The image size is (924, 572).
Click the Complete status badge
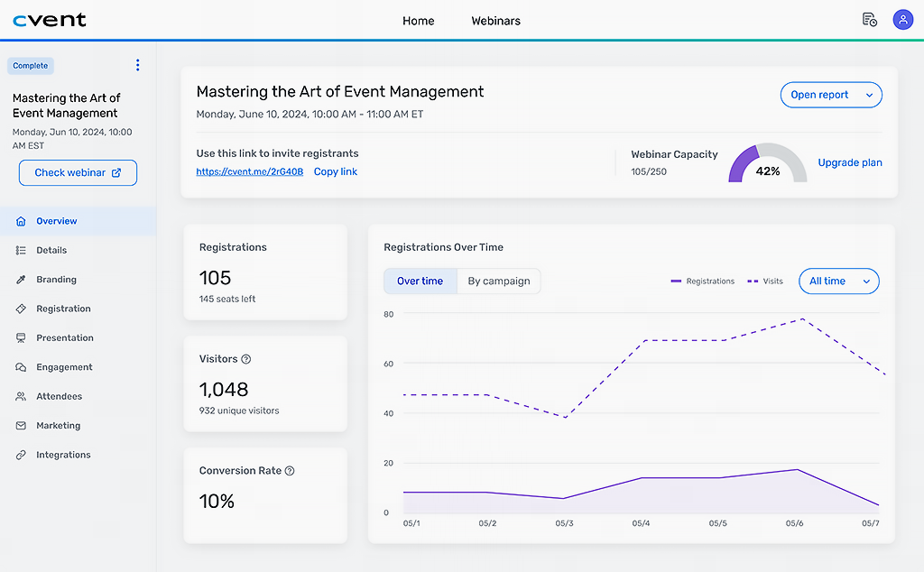[x=31, y=65]
